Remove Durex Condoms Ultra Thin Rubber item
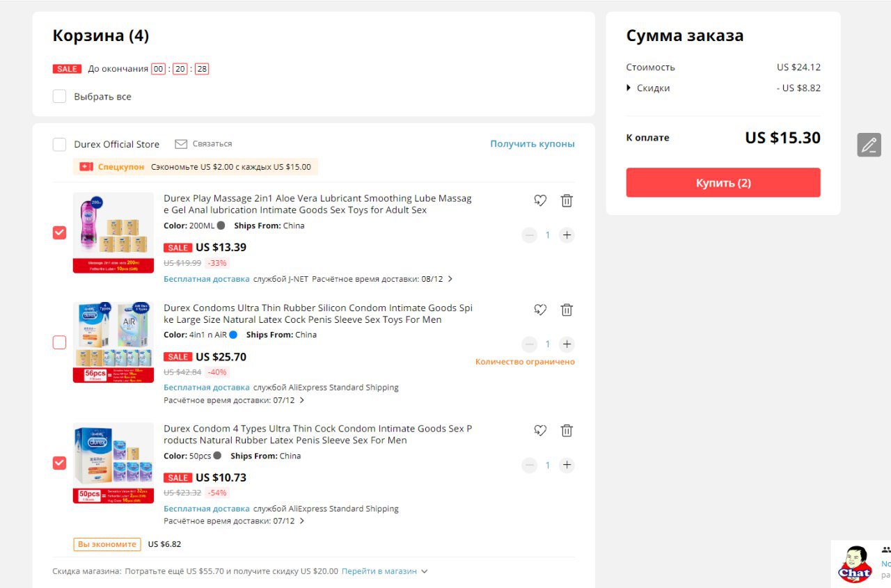Viewport: 891px width, 588px height. (567, 310)
